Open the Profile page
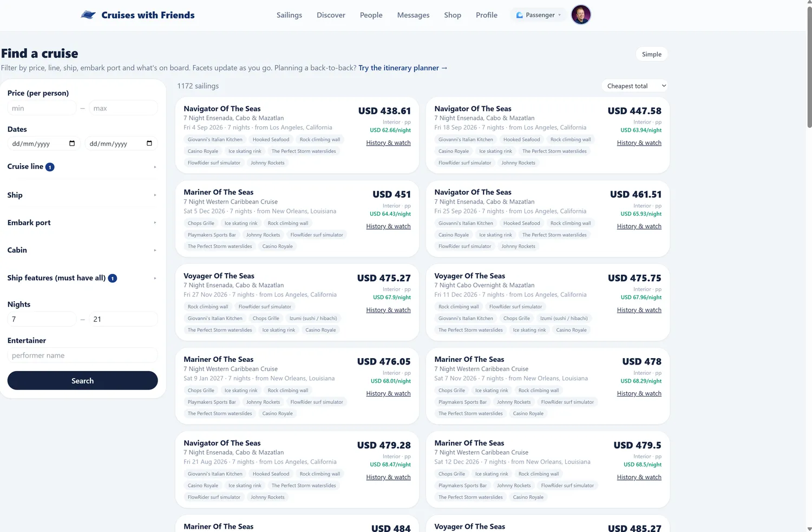Screen dimensions: 812x532 click(487, 15)
